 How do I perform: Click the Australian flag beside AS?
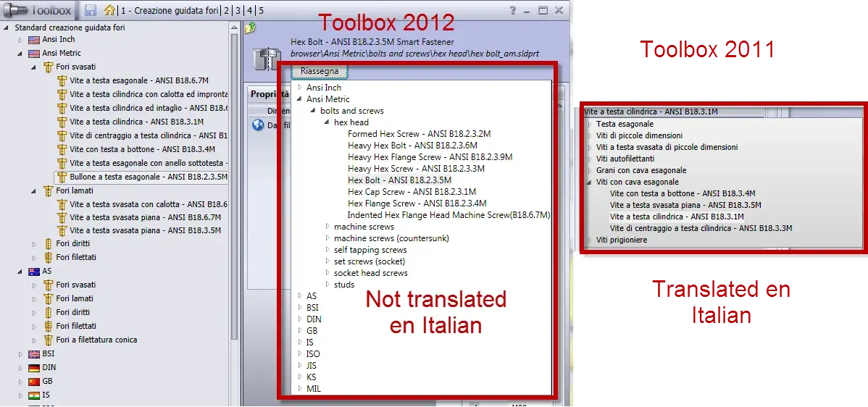pyautogui.click(x=34, y=272)
